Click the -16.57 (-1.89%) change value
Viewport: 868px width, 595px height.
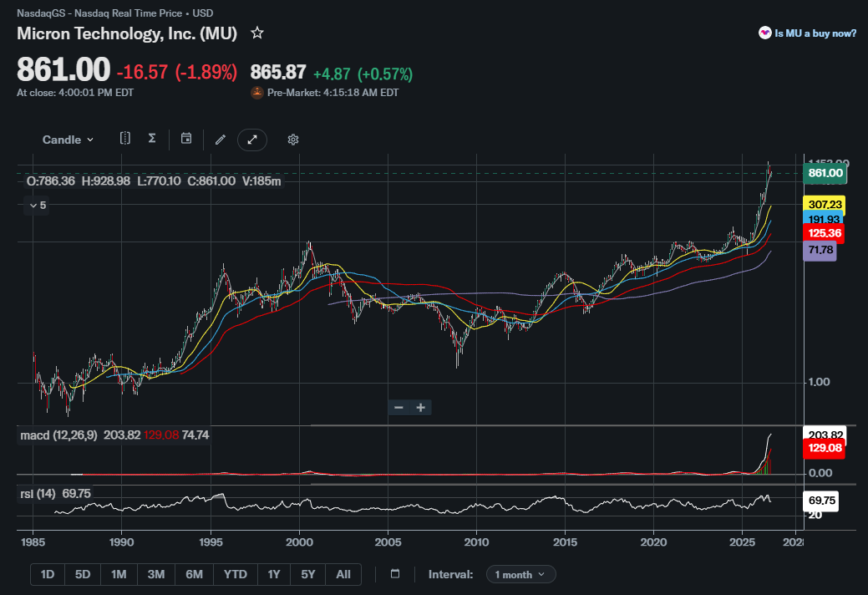(177, 72)
